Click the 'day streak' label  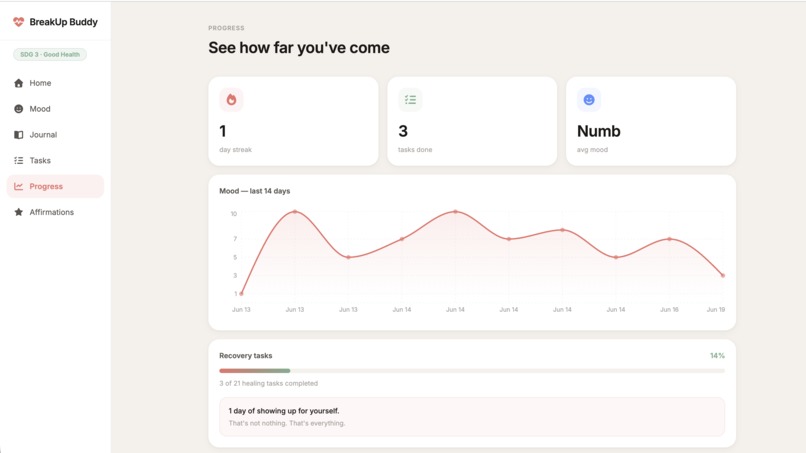[235, 150]
